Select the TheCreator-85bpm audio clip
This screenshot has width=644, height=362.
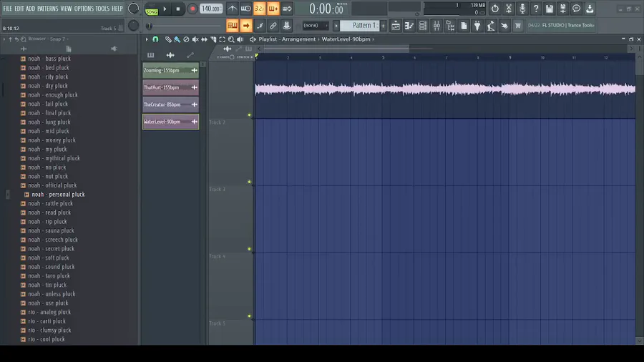point(171,104)
